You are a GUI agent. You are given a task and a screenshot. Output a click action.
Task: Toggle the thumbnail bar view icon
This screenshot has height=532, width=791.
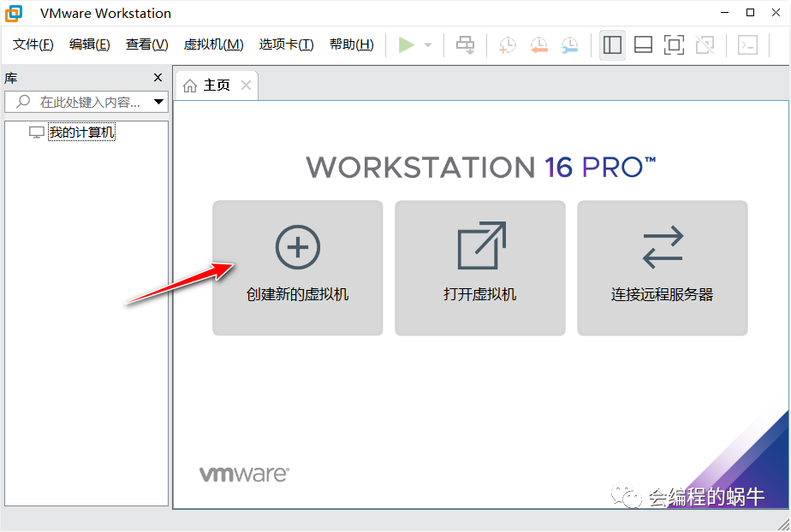pos(643,44)
